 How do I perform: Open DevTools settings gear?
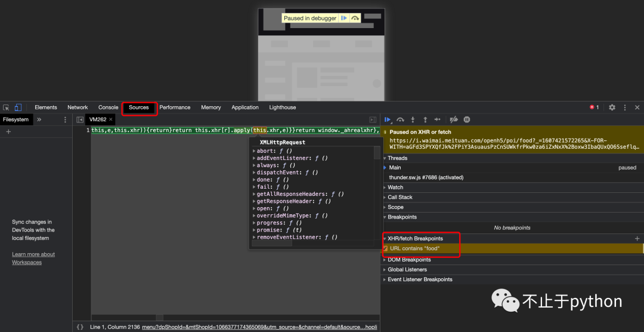coord(612,107)
